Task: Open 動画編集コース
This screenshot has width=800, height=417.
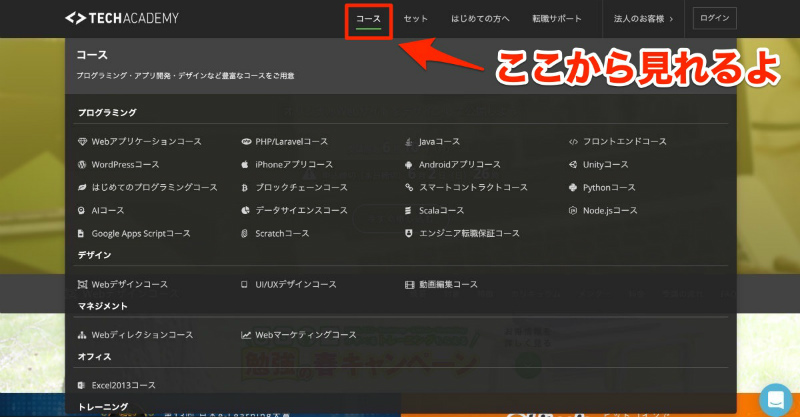Action: coord(448,284)
